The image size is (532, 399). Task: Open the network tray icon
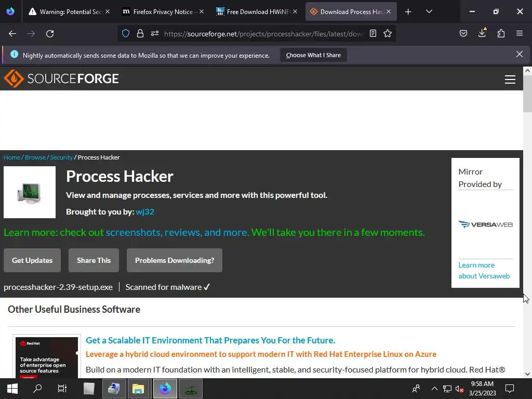447,389
